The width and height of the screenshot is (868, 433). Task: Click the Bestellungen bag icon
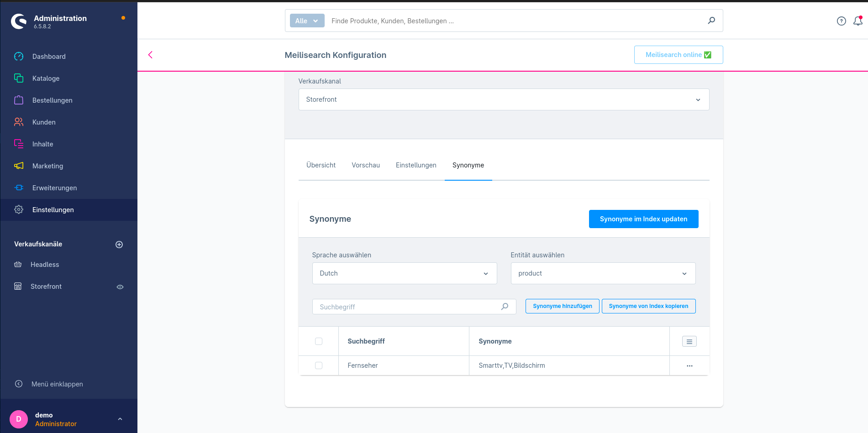point(19,100)
